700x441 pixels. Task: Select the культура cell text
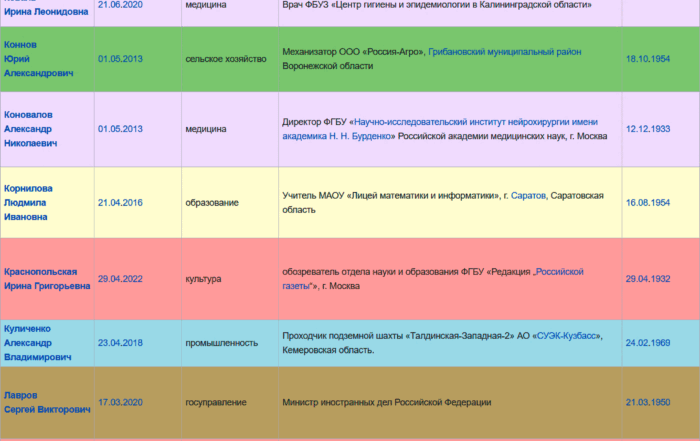click(x=203, y=279)
